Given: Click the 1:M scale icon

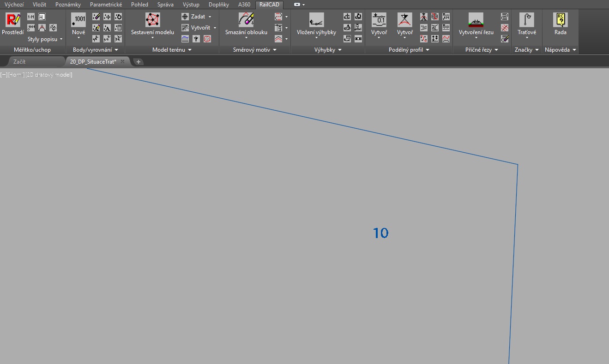Looking at the screenshot, I should [31, 17].
